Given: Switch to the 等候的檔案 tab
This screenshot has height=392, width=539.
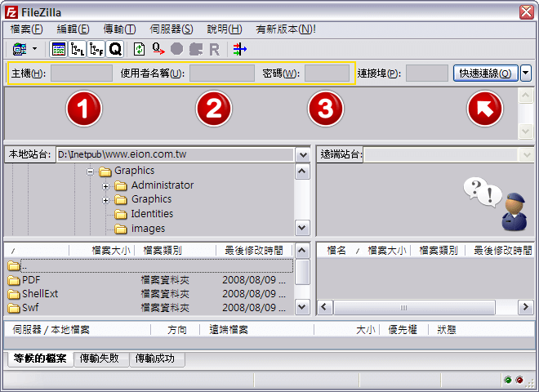Looking at the screenshot, I should click(x=40, y=359).
